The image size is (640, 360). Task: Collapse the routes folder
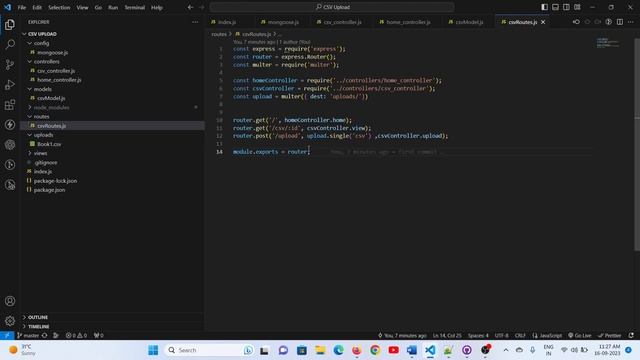click(112, 116)
